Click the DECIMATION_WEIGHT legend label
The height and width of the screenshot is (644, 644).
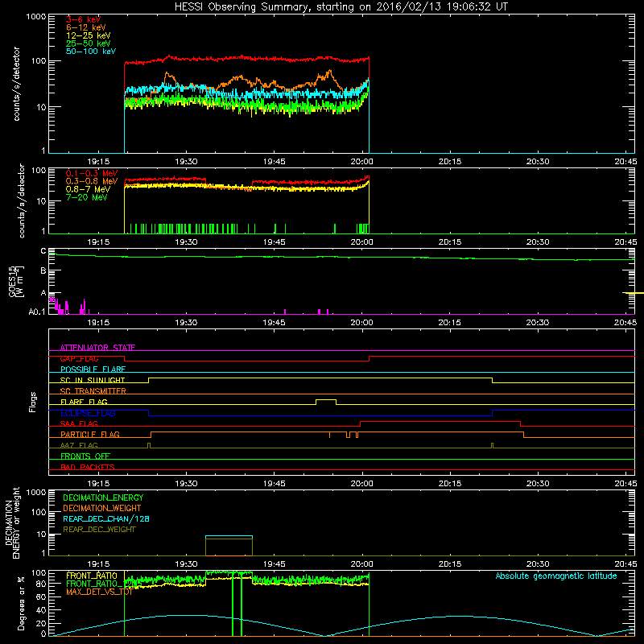102,508
